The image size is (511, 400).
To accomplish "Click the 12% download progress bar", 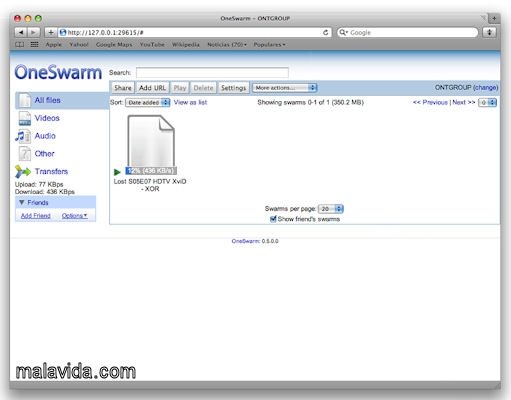I will [151, 171].
